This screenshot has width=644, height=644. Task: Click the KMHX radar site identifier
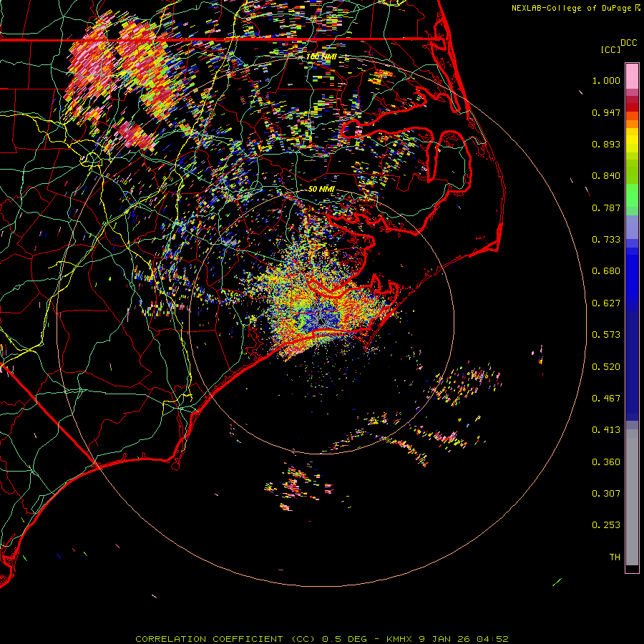tap(399, 639)
